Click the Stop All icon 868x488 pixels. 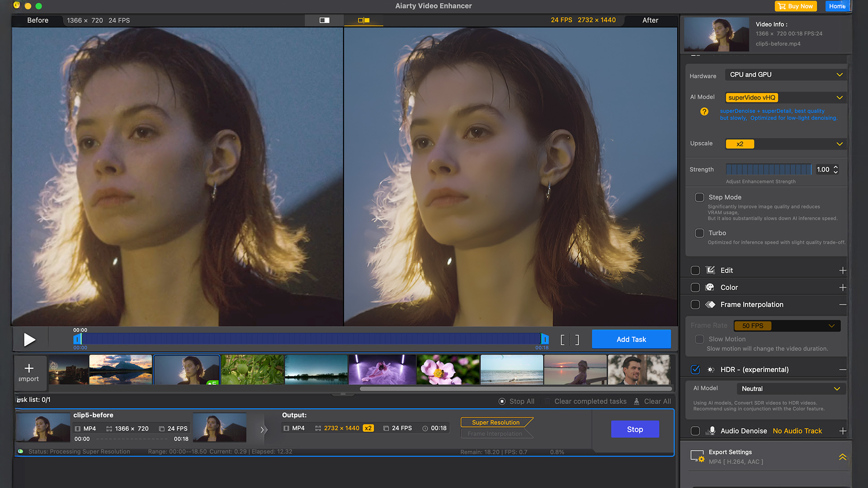click(x=502, y=401)
